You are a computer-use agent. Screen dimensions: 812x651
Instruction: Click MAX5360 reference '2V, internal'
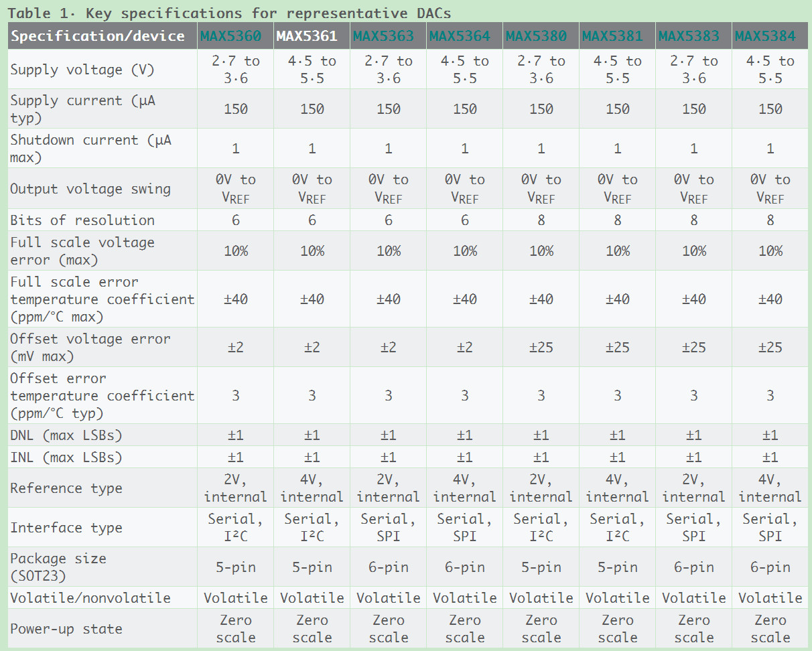235,488
